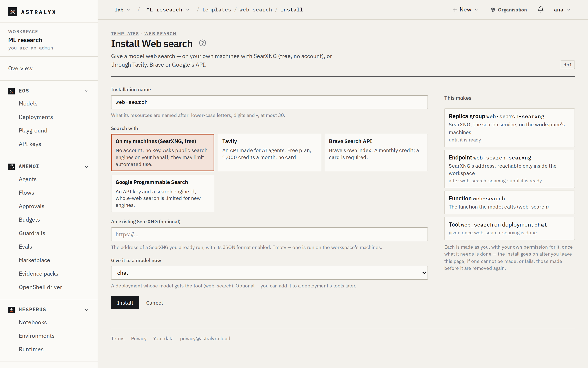Open Models page
588x368 pixels.
28,103
